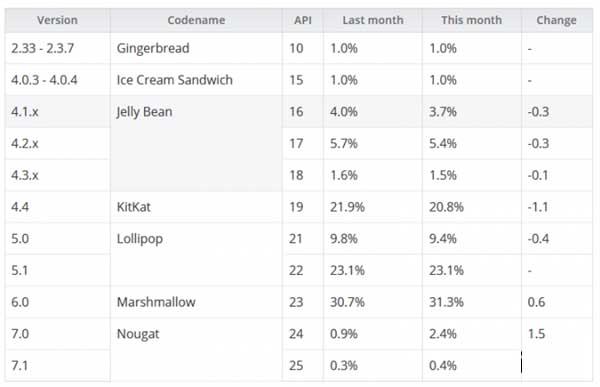Click the Lollipop codename cell
The image size is (600, 387).
196,255
